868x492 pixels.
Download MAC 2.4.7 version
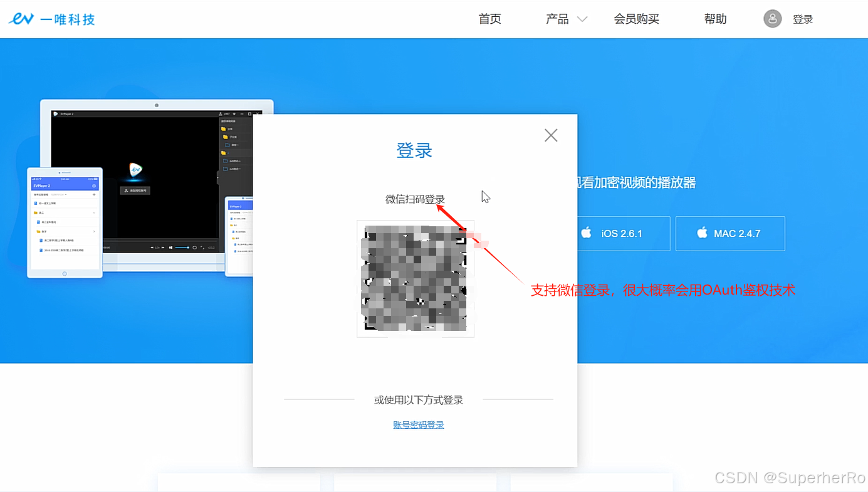point(730,234)
